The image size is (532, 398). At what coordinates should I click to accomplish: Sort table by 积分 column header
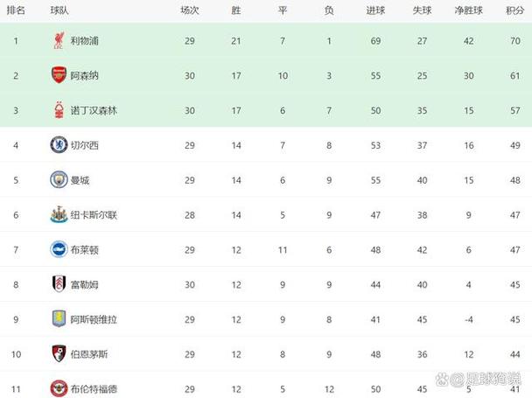514,10
